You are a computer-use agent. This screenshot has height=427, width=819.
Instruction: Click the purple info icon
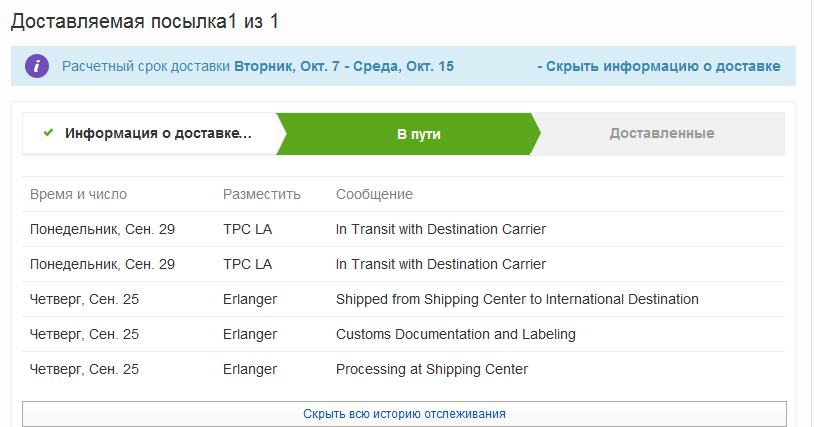pos(37,66)
